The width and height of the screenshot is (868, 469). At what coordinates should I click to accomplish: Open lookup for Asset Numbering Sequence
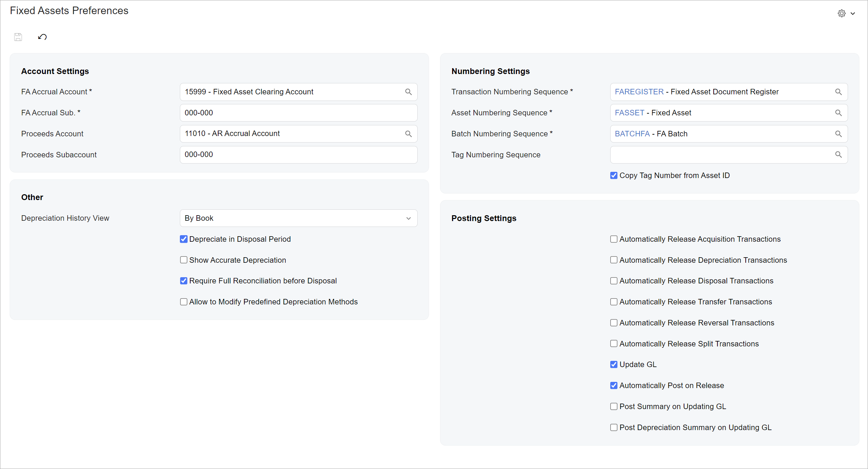click(838, 113)
